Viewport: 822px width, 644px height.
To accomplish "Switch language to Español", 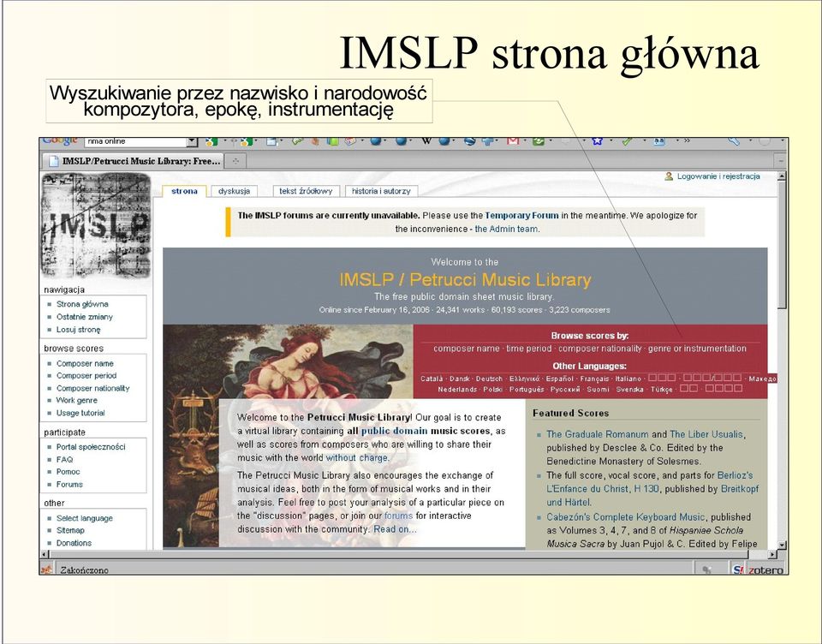I will tap(559, 379).
